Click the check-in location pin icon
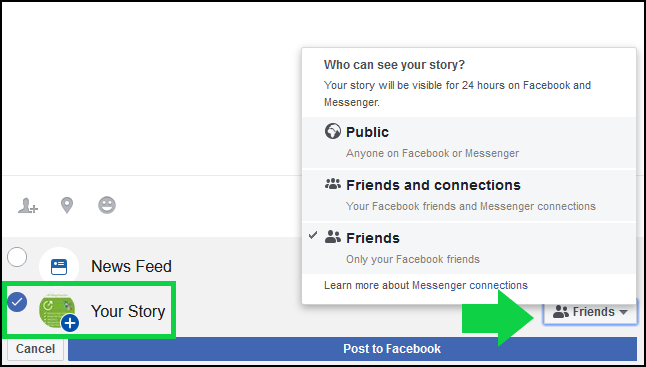 coord(67,205)
